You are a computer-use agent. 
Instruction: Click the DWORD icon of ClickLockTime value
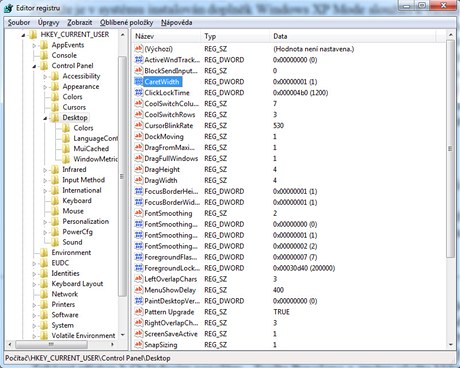coord(139,93)
